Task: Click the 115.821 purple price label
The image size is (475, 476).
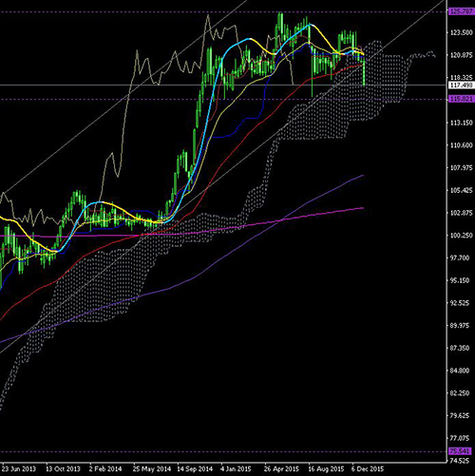Action: (461, 99)
